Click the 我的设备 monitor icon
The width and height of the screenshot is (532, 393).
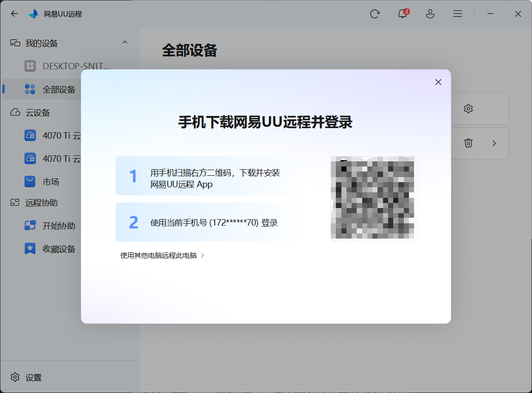pos(15,43)
